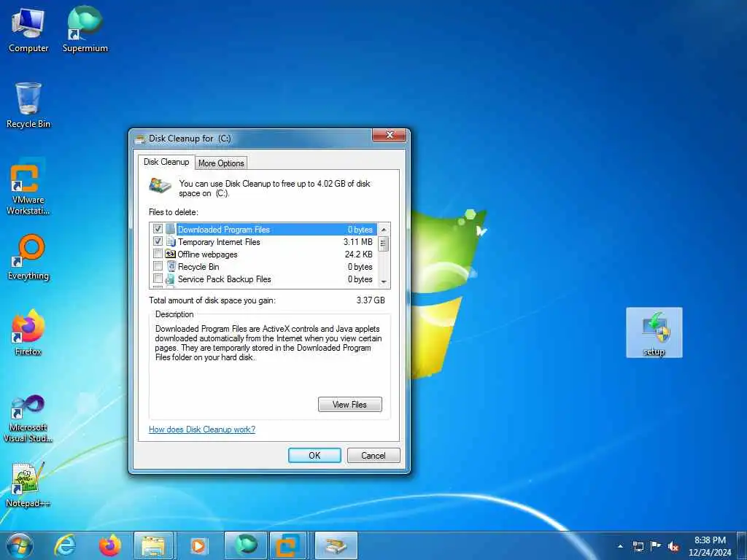Click the Offline webpages item icon
Screen dimensions: 747x560
pyautogui.click(x=171, y=254)
